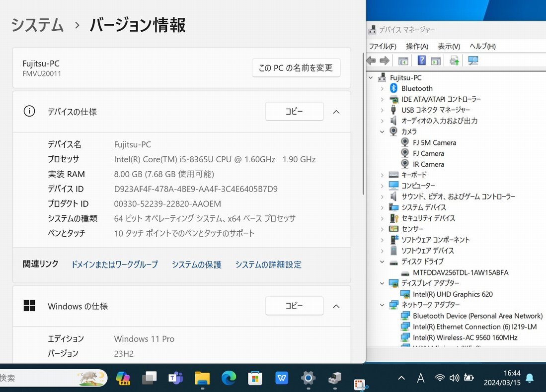Collapse the Windows の仕様 section chevron
Viewport: 546px width, 392px height.
tap(336, 307)
